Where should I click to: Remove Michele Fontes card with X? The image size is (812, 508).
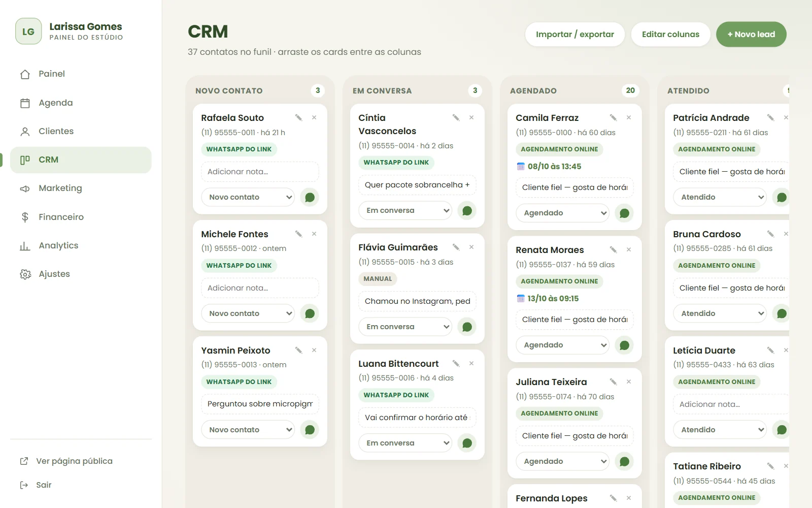click(x=314, y=234)
